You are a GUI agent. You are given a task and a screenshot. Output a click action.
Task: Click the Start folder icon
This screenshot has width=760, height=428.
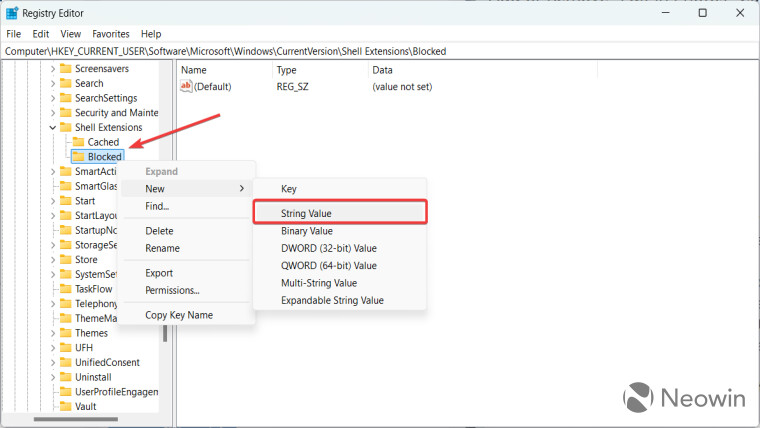(x=65, y=201)
